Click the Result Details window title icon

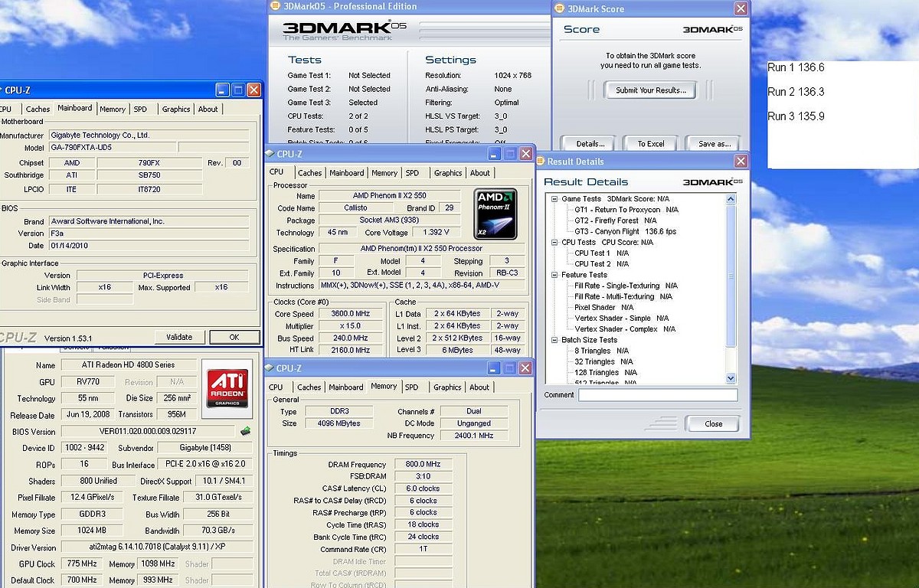(541, 162)
